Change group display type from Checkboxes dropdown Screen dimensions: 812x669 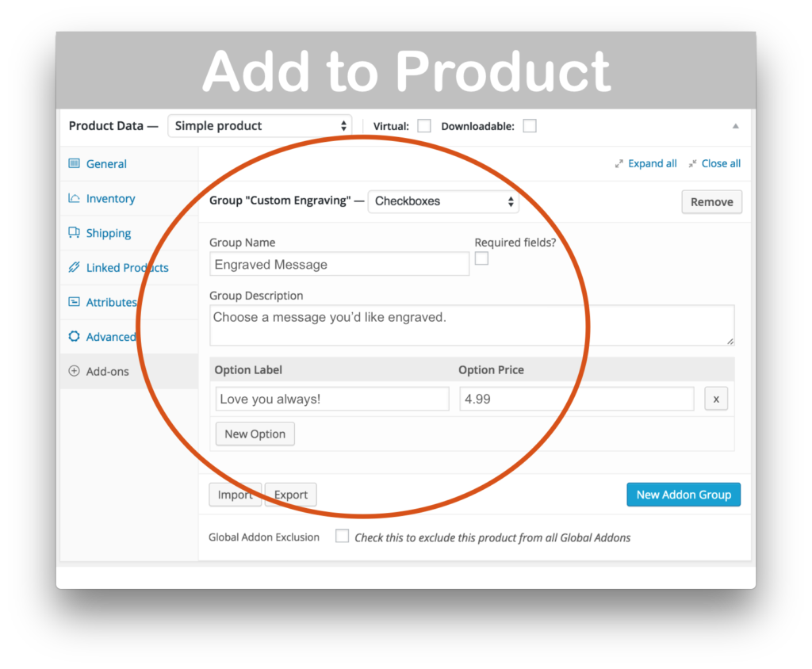click(x=442, y=201)
